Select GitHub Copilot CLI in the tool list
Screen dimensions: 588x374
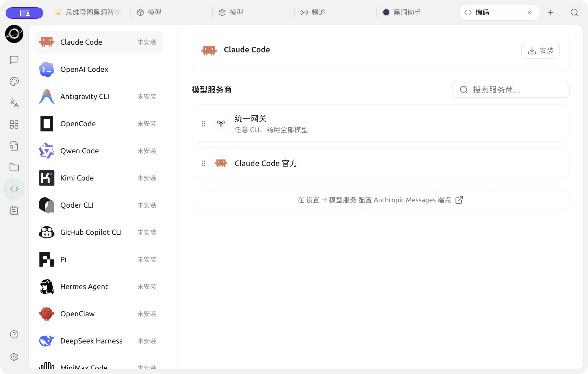[98, 232]
